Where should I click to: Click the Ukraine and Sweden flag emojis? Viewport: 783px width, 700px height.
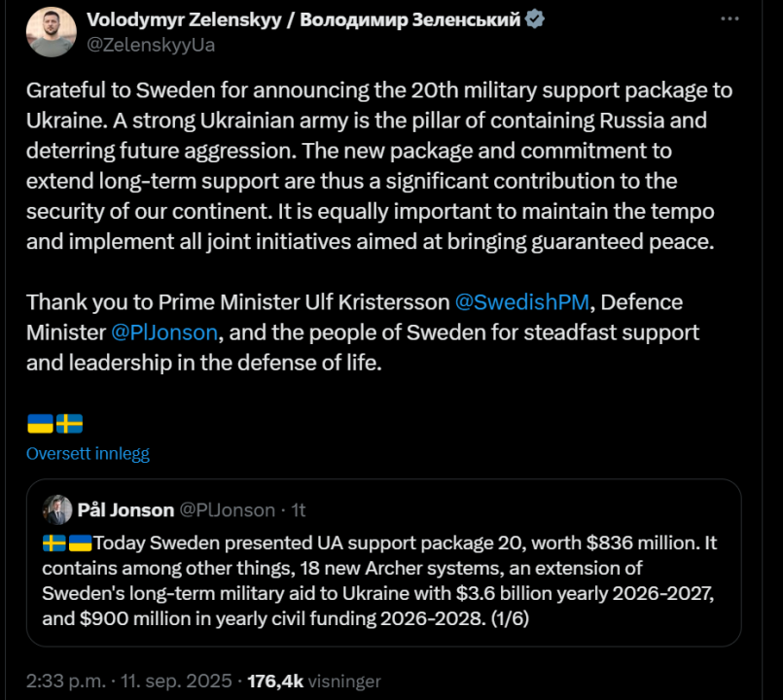(x=54, y=423)
